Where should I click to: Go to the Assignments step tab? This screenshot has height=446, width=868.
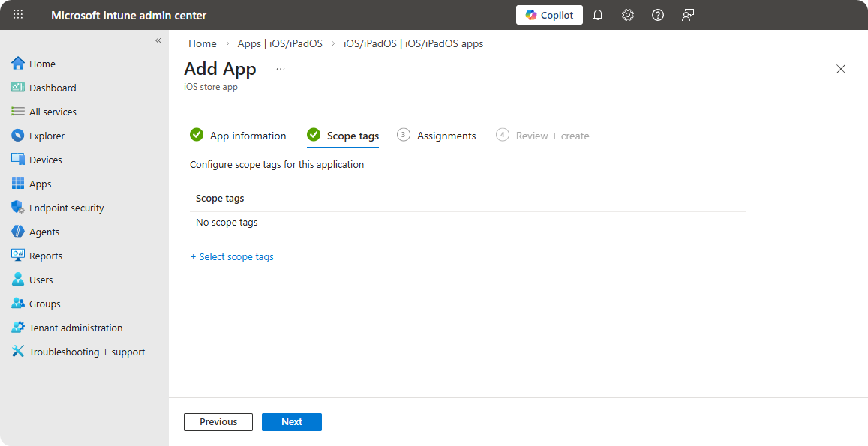(x=446, y=136)
